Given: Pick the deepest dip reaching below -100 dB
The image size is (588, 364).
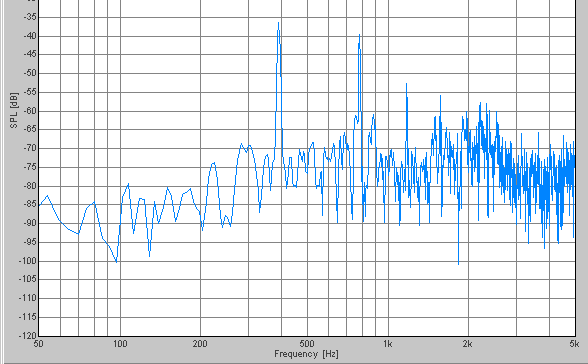Looking at the screenshot, I should pyautogui.click(x=458, y=264).
